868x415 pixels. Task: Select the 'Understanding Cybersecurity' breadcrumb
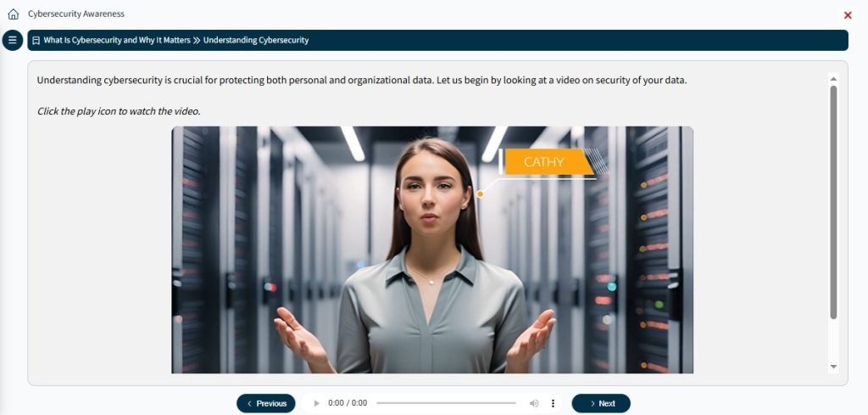coord(256,41)
